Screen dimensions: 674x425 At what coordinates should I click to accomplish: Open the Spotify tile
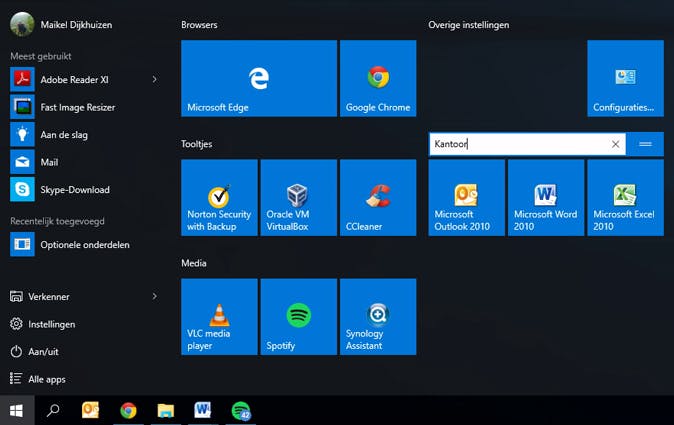[299, 317]
